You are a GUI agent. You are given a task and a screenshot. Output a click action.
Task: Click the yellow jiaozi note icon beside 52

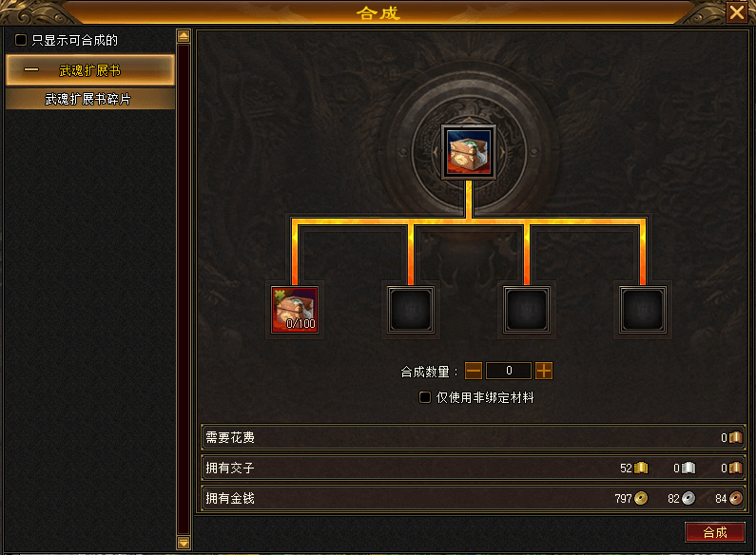click(x=641, y=468)
